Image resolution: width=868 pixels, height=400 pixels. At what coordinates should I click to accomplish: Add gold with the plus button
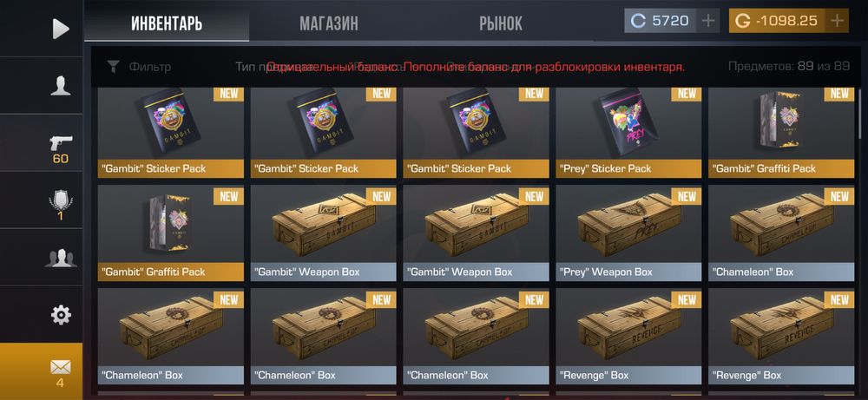[x=837, y=21]
